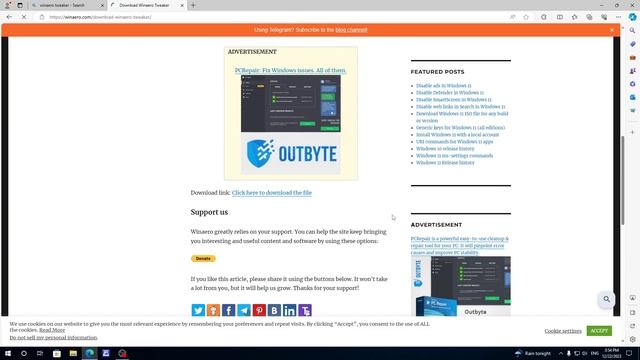The width and height of the screenshot is (640, 360).
Task: Open Disable ads in Windows 11 post
Action: [x=444, y=86]
